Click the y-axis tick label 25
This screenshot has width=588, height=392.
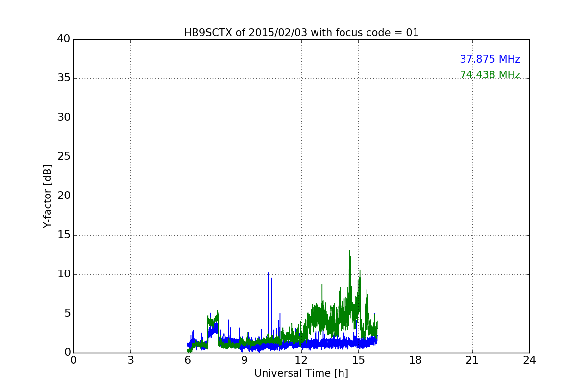(64, 157)
